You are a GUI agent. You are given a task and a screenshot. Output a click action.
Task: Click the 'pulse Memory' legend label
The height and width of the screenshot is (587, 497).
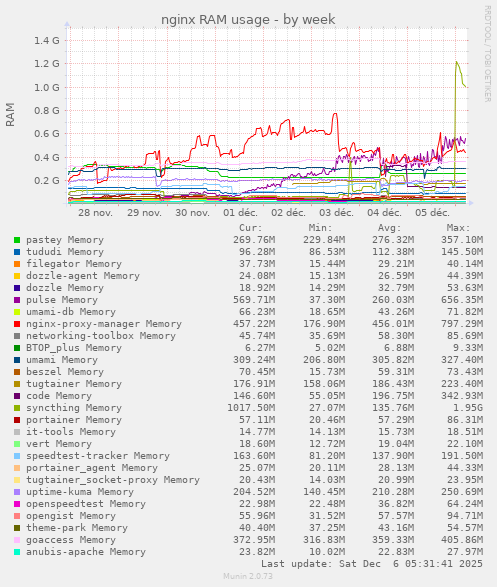[x=62, y=300]
